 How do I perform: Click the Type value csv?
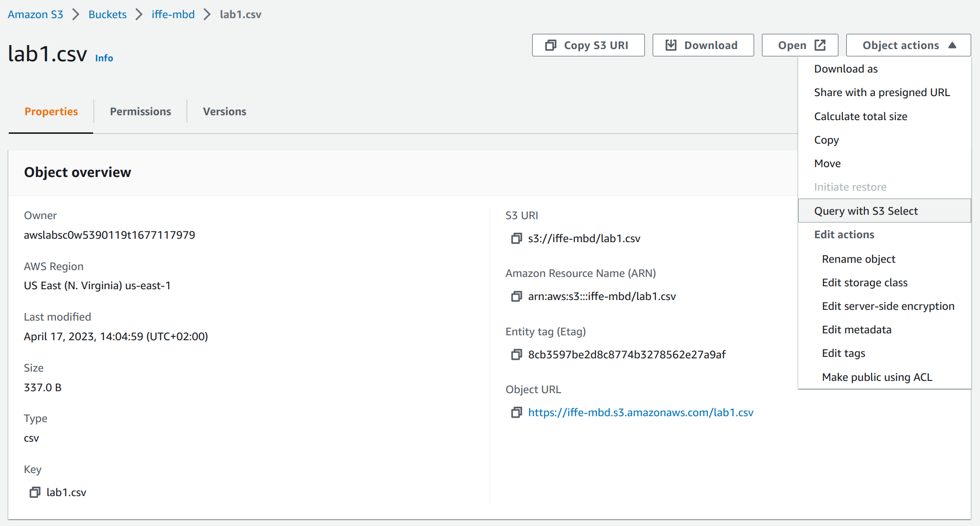[31, 438]
